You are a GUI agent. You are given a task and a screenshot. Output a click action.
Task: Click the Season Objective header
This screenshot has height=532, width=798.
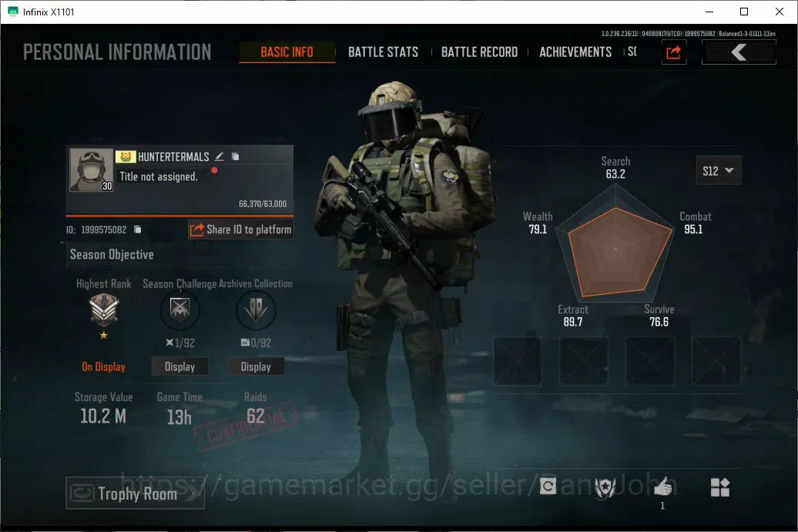[x=112, y=254]
